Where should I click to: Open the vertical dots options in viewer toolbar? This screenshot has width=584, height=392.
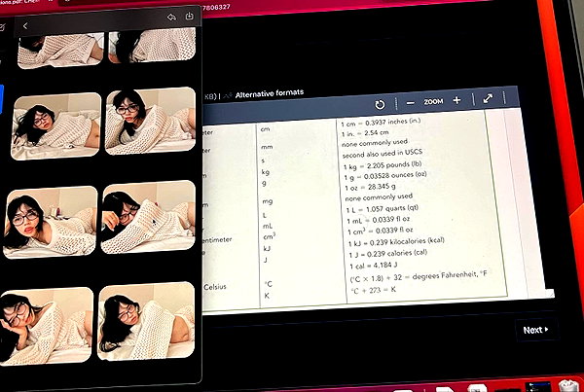pos(504,97)
